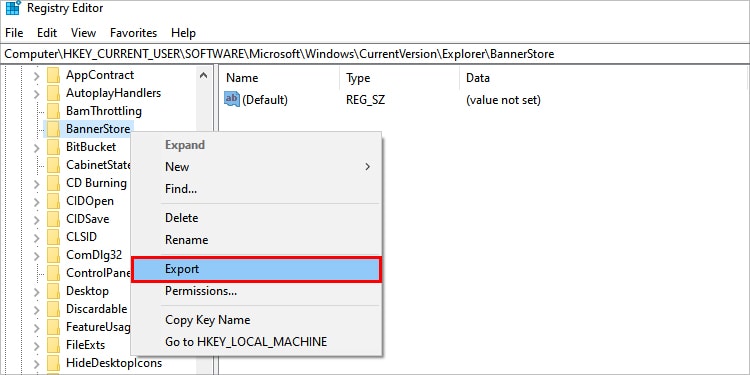The image size is (750, 375).
Task: Expand the CLSID key
Action: [x=36, y=237]
